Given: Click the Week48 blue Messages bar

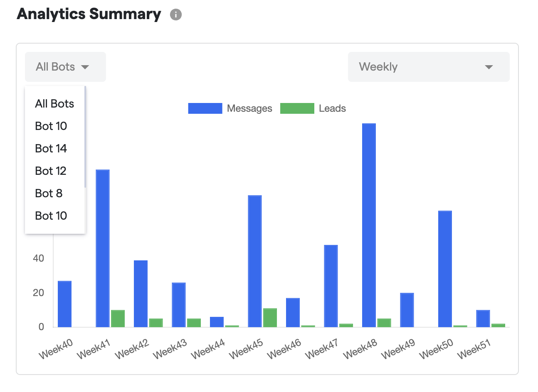Looking at the screenshot, I should (x=369, y=224).
